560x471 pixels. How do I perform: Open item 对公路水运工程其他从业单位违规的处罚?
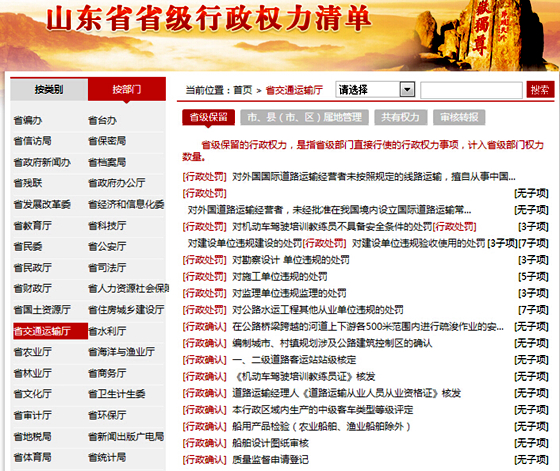pyautogui.click(x=318, y=310)
